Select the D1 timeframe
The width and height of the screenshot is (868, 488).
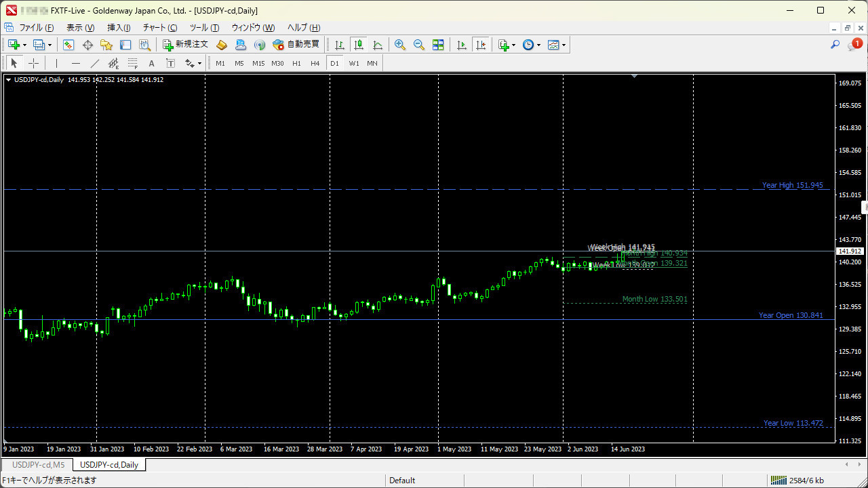(334, 63)
